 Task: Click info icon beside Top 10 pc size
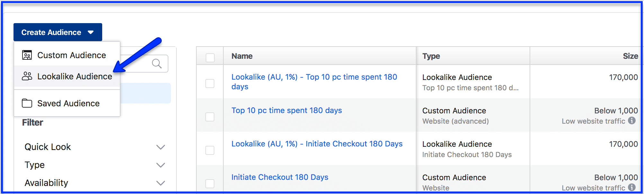[632, 120]
